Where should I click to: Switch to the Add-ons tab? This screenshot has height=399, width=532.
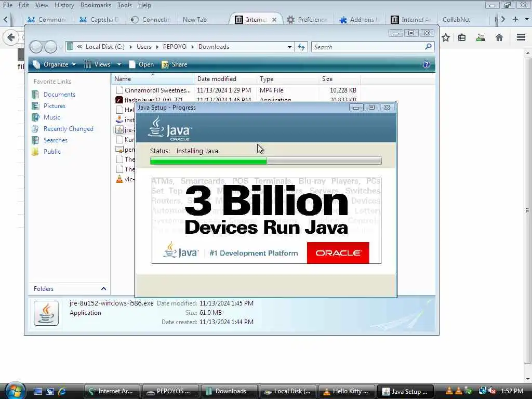361,20
